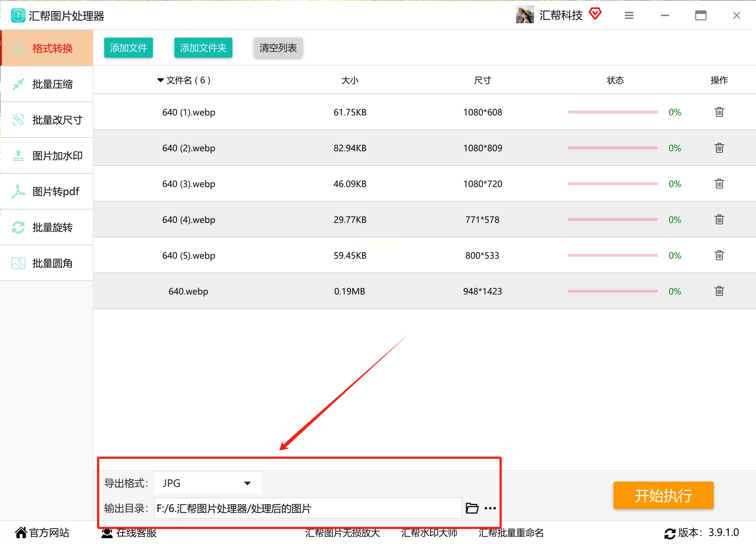This screenshot has height=544, width=756.
Task: Click the three-dots browse directory icon
Action: pyautogui.click(x=490, y=508)
